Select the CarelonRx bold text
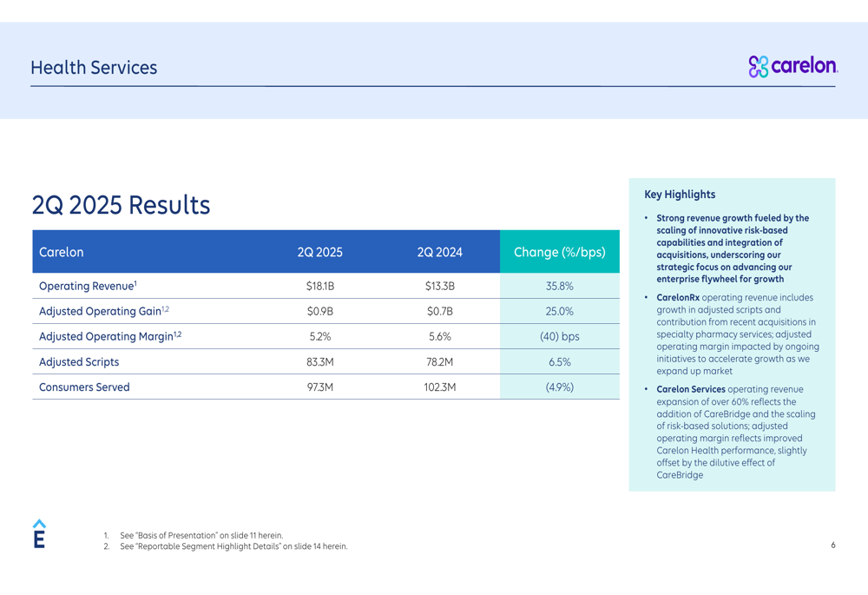Image resolution: width=868 pixels, height=595 pixels. coord(678,297)
